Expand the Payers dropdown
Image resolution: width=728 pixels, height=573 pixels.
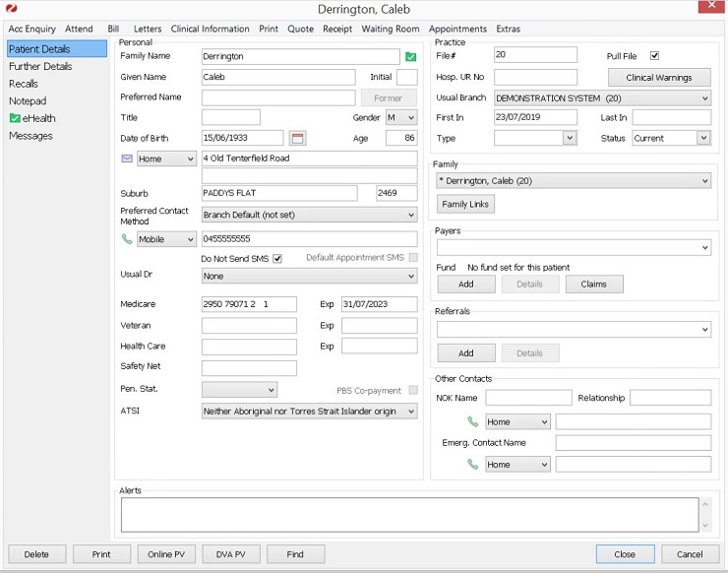point(574,248)
